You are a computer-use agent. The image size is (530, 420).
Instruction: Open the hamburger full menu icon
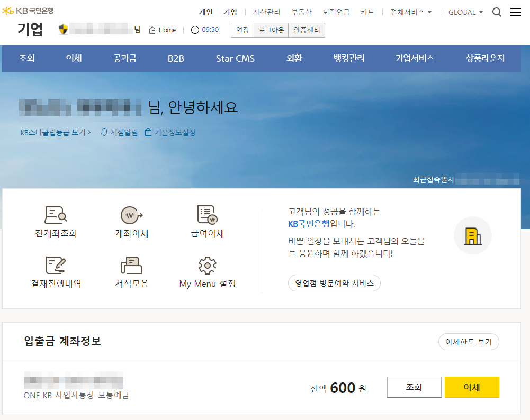516,12
